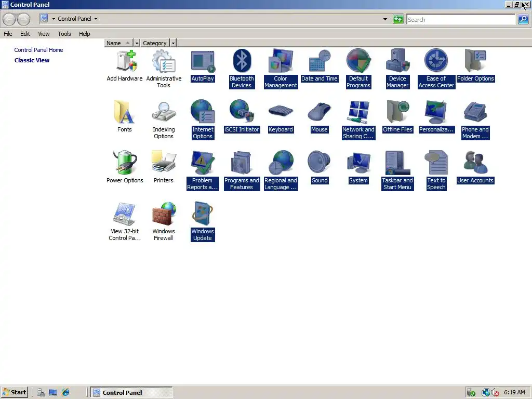Open Personalization icon
The width and height of the screenshot is (532, 399).
(x=436, y=116)
